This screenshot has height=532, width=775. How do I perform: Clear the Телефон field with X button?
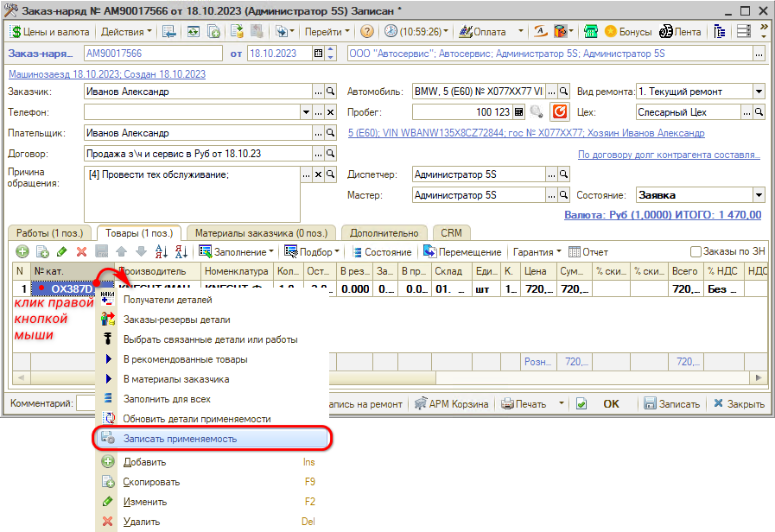point(331,112)
